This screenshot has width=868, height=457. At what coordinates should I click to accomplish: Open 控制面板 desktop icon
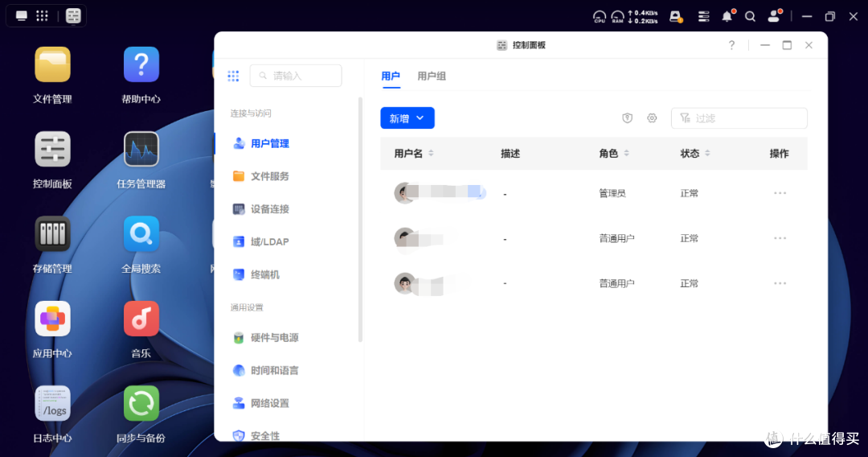click(x=52, y=150)
